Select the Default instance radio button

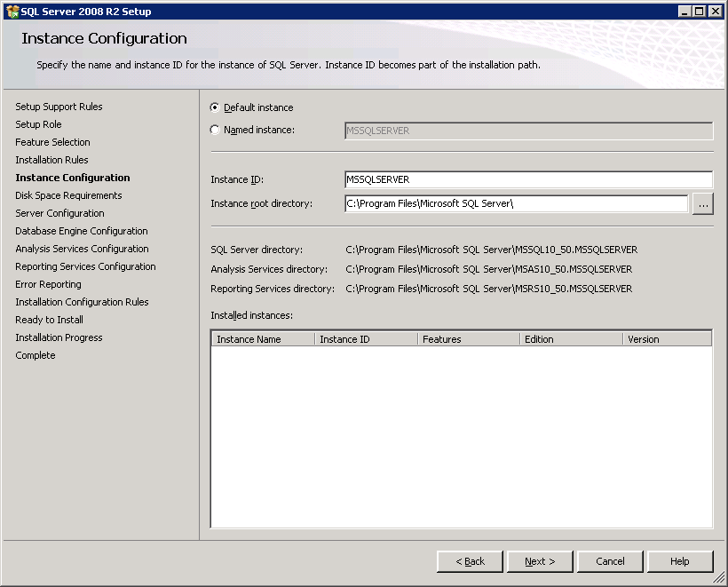(x=215, y=107)
